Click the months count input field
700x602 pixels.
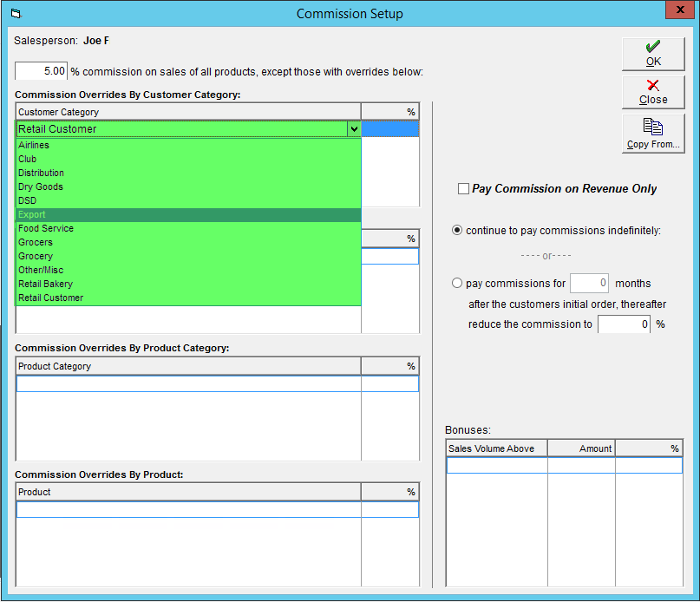[x=589, y=283]
